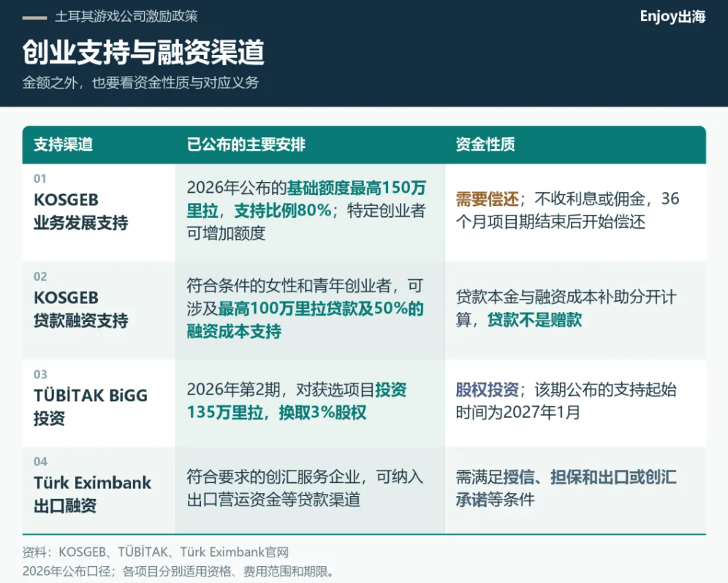The image size is (728, 583).
Task: Click the '已公布的主要安排' column header
Action: tap(246, 145)
